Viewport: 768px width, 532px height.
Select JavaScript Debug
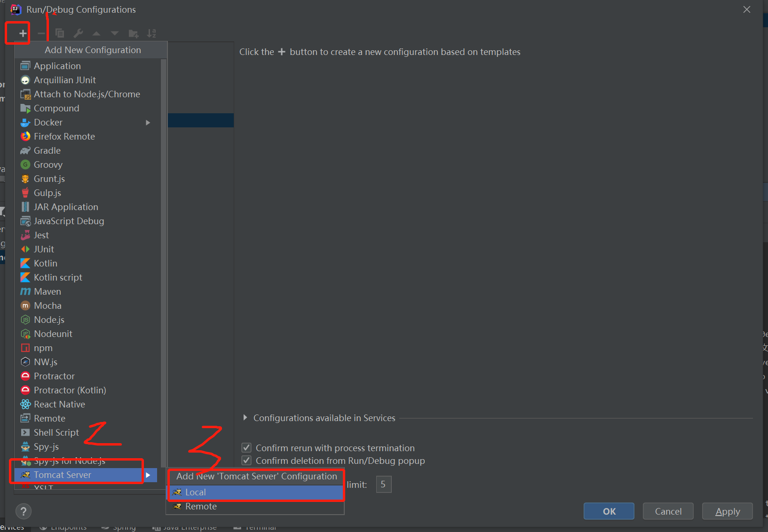click(87, 221)
